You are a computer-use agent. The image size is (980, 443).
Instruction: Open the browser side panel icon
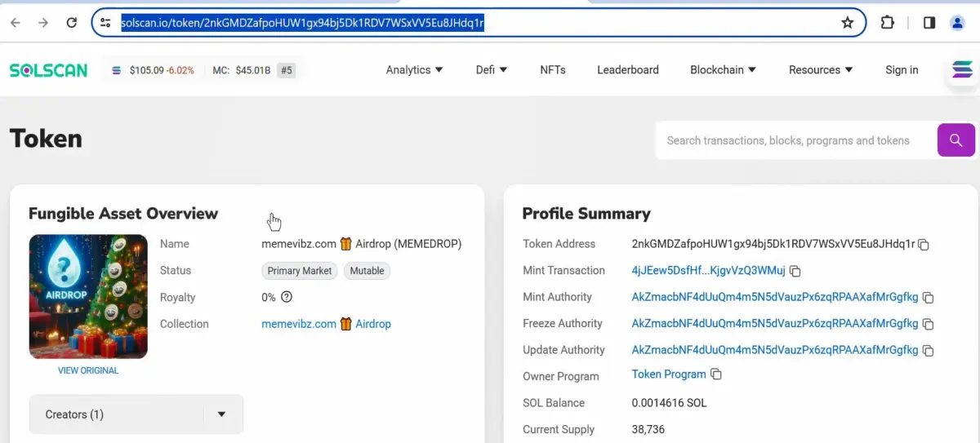click(929, 23)
